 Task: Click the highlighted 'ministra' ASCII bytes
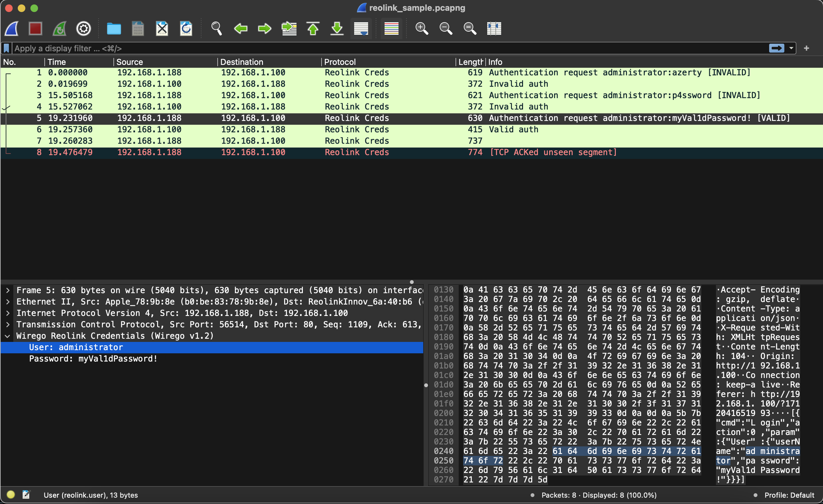click(780, 451)
